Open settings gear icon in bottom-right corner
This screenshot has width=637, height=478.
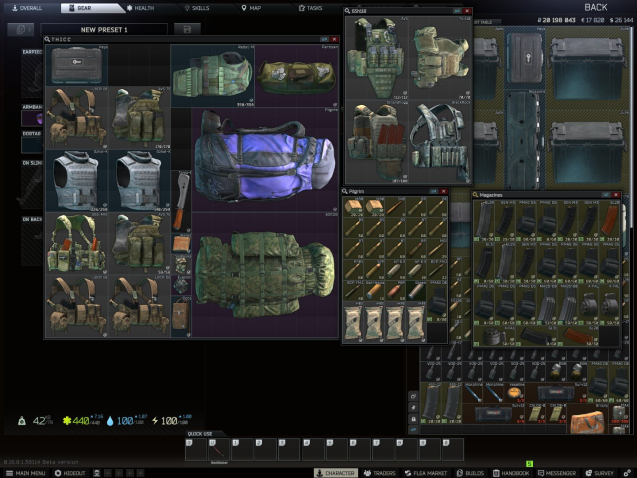[627, 473]
